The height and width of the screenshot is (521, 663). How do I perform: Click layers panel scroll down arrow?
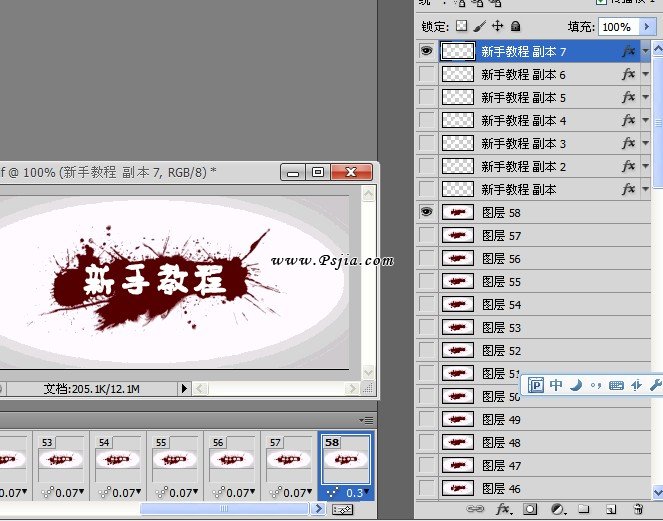[658, 492]
